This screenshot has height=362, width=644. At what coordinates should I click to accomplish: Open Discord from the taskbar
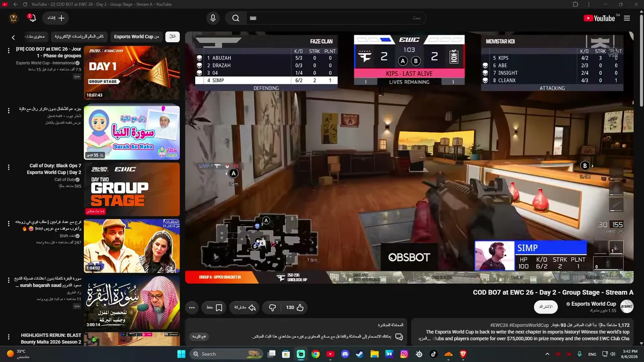pyautogui.click(x=345, y=354)
